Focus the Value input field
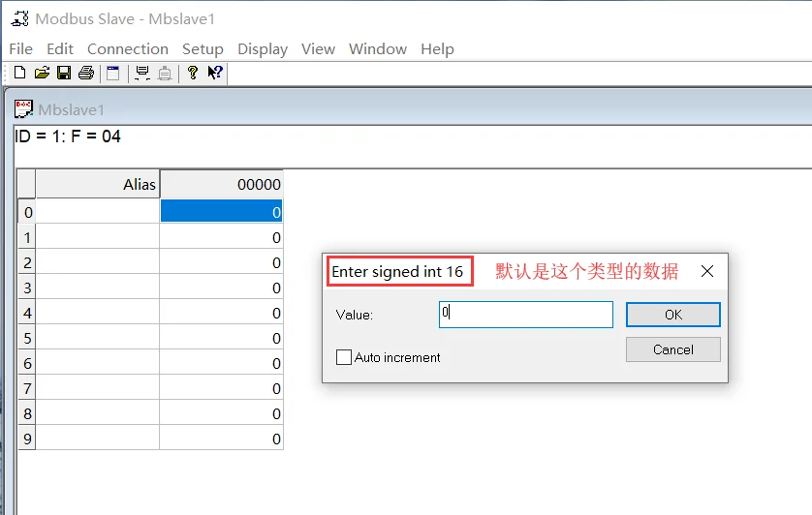This screenshot has width=812, height=515. 525,315
